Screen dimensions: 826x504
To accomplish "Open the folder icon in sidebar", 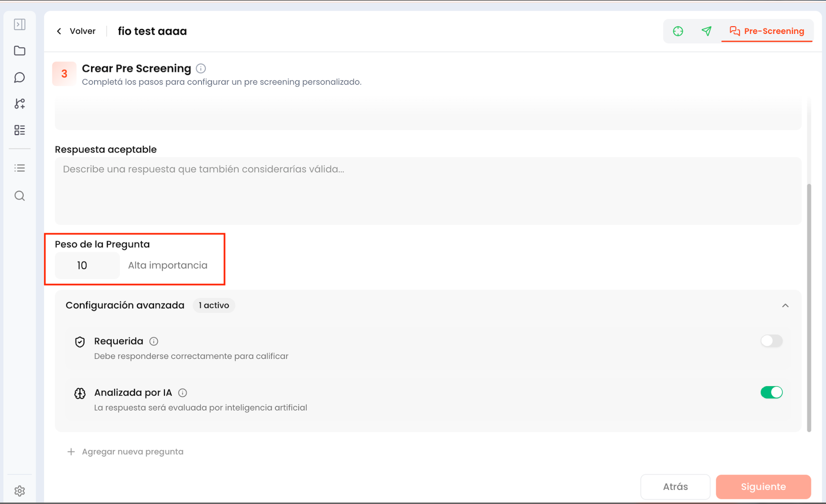I will tap(19, 51).
